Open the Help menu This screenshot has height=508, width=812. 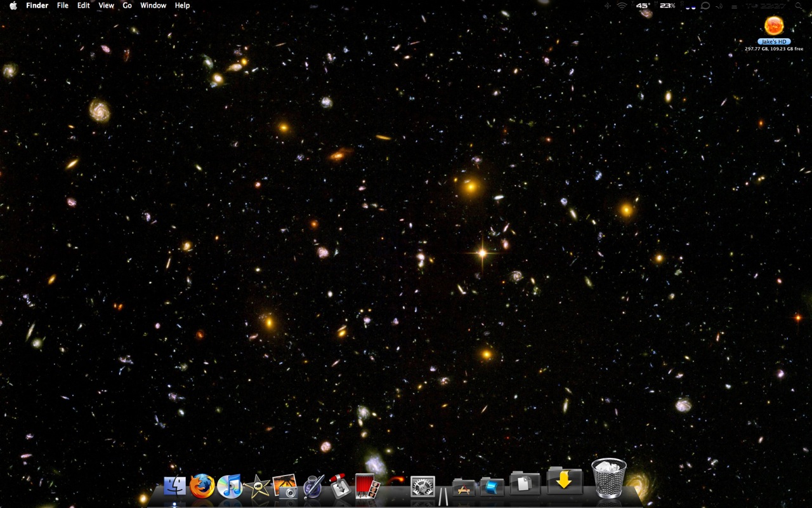(183, 5)
